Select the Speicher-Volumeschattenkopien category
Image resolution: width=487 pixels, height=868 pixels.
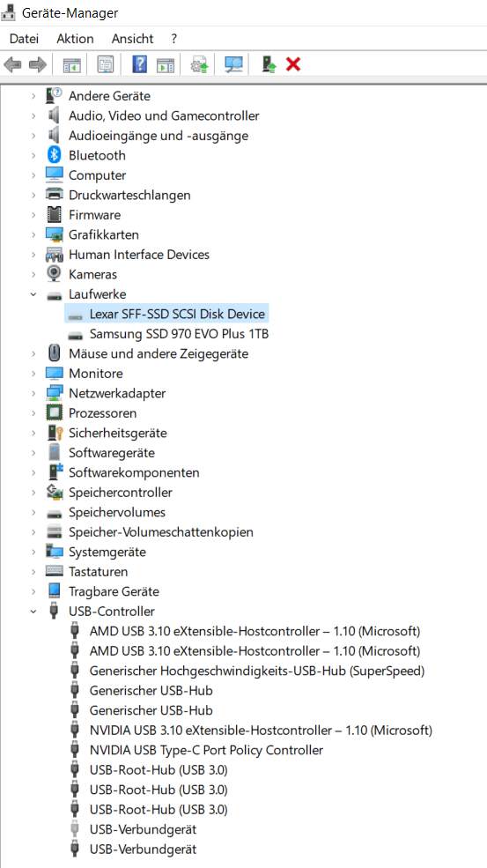(161, 532)
